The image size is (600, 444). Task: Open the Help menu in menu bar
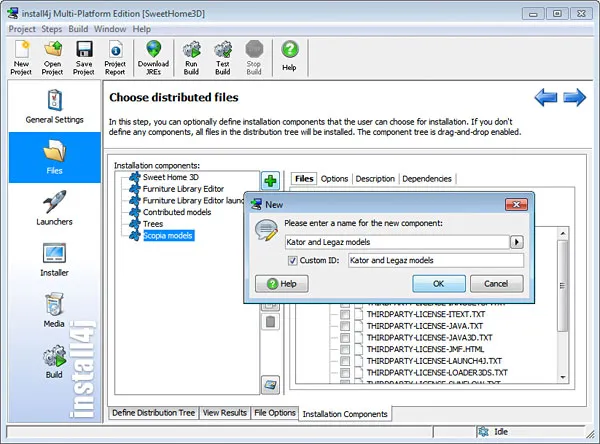pyautogui.click(x=142, y=29)
